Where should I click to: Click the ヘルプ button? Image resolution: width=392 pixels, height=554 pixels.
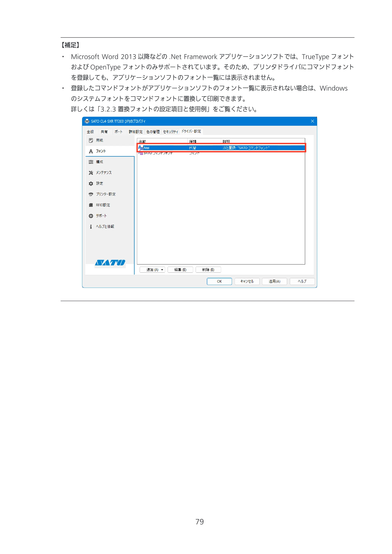pos(302,281)
